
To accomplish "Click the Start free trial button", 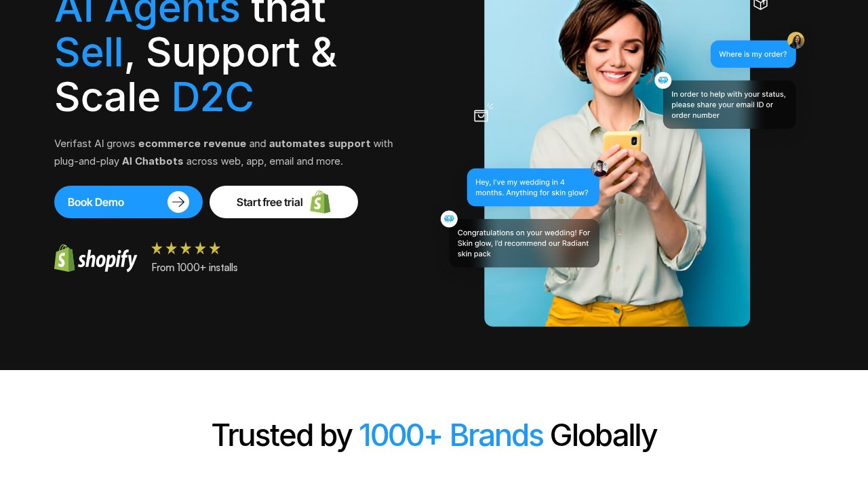I will point(283,202).
